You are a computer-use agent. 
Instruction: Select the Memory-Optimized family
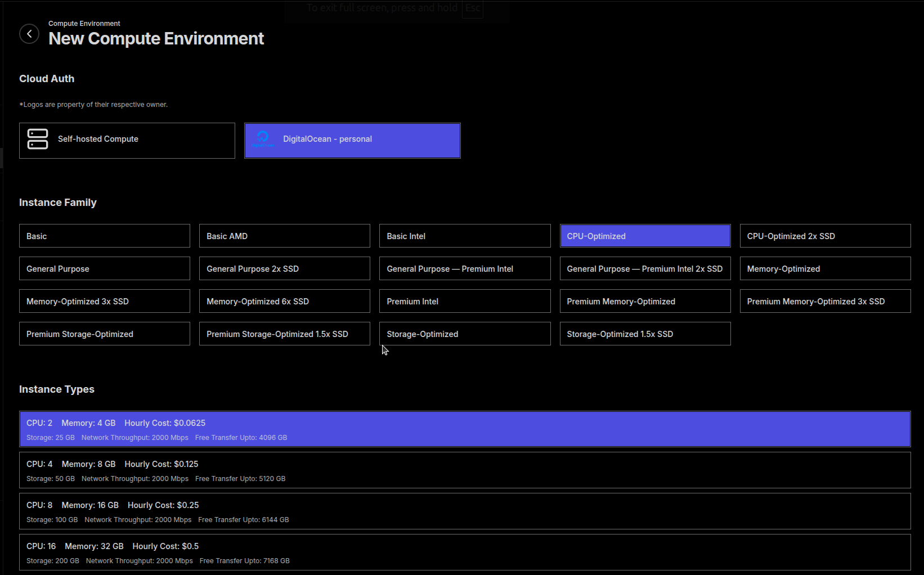coord(825,268)
